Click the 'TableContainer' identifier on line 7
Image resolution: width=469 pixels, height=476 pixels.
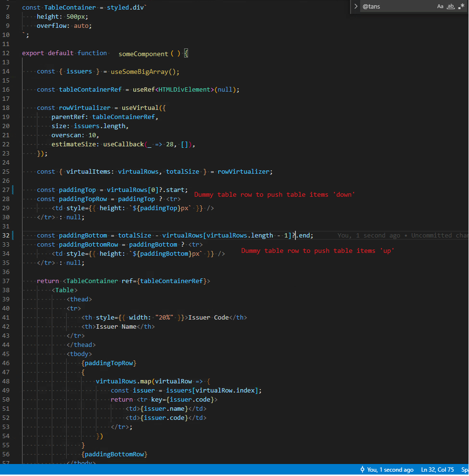pos(70,8)
